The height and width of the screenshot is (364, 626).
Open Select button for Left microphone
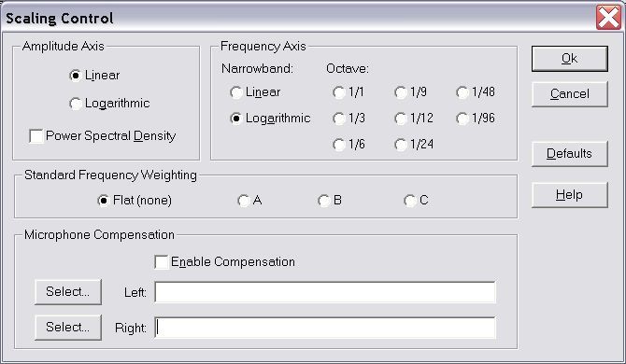(68, 292)
